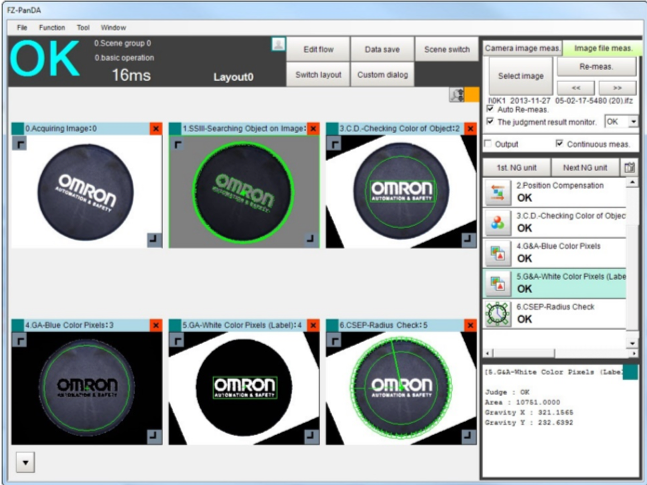This screenshot has width=647, height=485.
Task: Switch to the Camera image meas. tab
Action: tap(520, 49)
